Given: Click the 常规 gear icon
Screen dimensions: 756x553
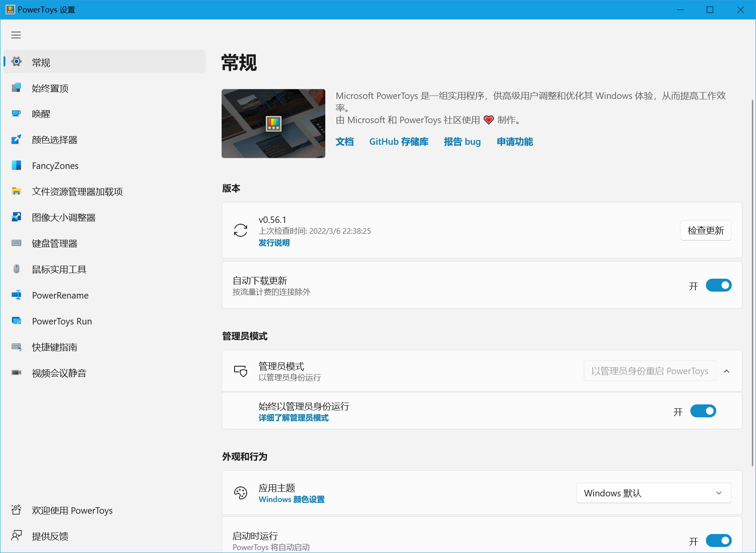Looking at the screenshot, I should point(16,62).
